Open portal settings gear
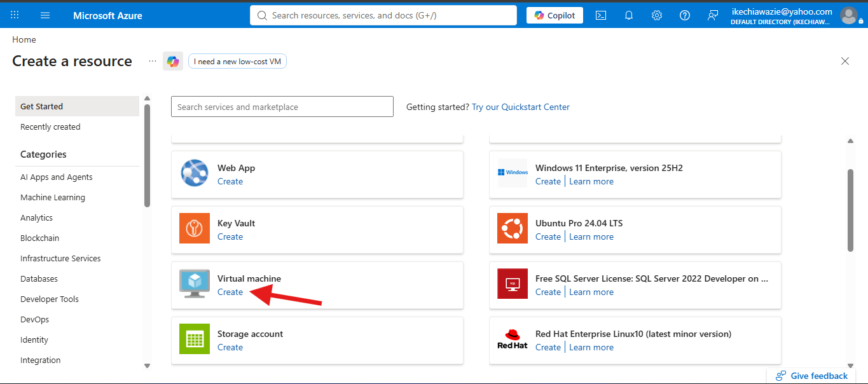This screenshot has height=384, width=868. 657,15
